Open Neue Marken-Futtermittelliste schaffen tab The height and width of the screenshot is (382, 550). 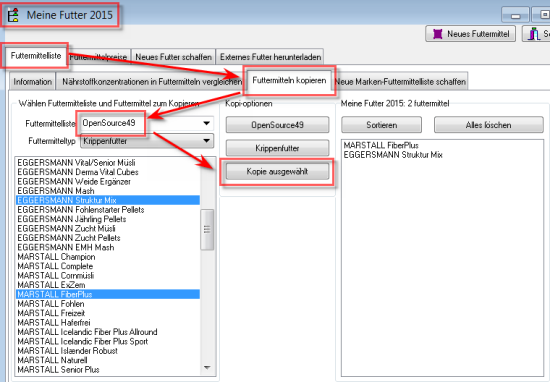(x=400, y=82)
